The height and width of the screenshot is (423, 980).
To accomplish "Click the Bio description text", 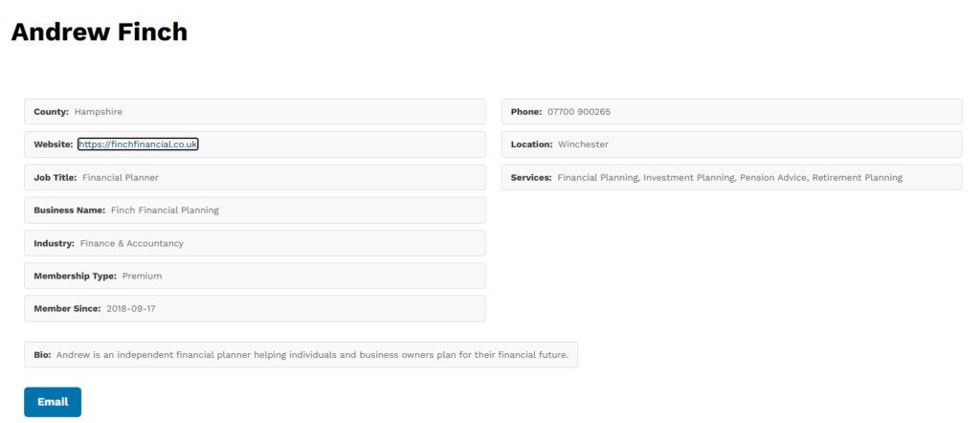I will (x=313, y=355).
